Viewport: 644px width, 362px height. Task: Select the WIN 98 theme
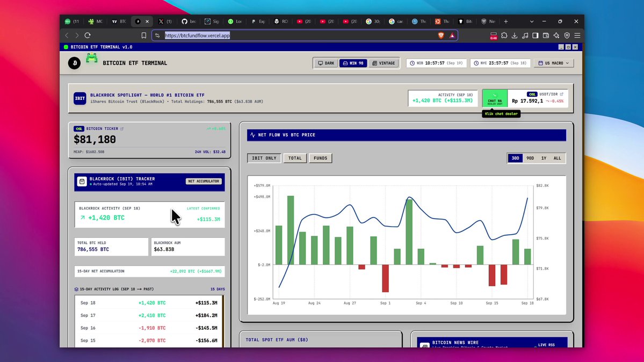tap(353, 63)
